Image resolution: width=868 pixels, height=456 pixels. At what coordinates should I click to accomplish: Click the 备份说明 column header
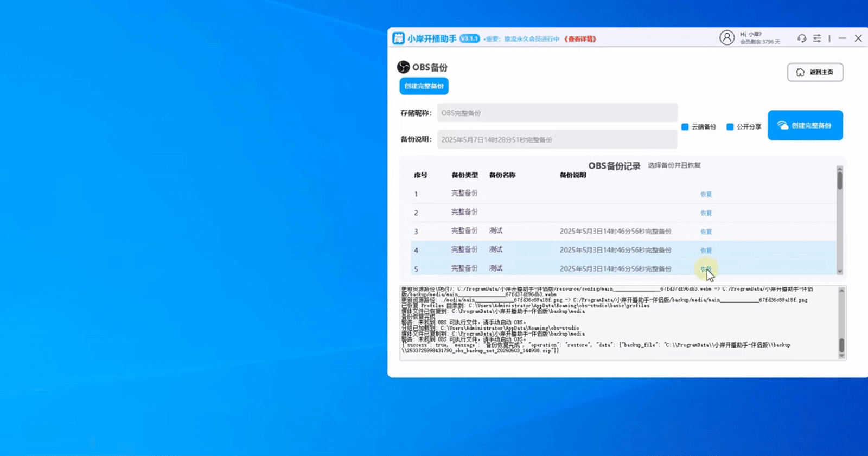tap(573, 175)
